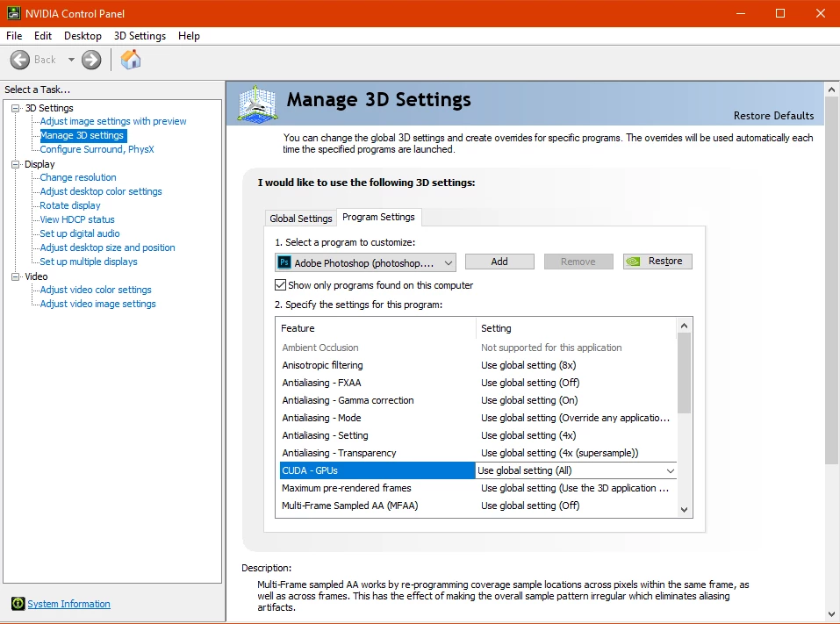Open Rotate display task
The height and width of the screenshot is (624, 840).
70,205
